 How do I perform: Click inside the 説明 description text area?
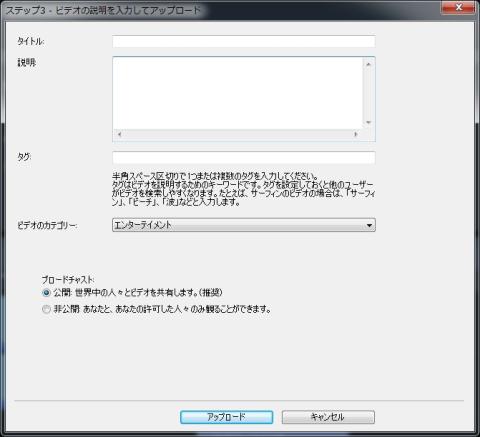click(x=238, y=93)
